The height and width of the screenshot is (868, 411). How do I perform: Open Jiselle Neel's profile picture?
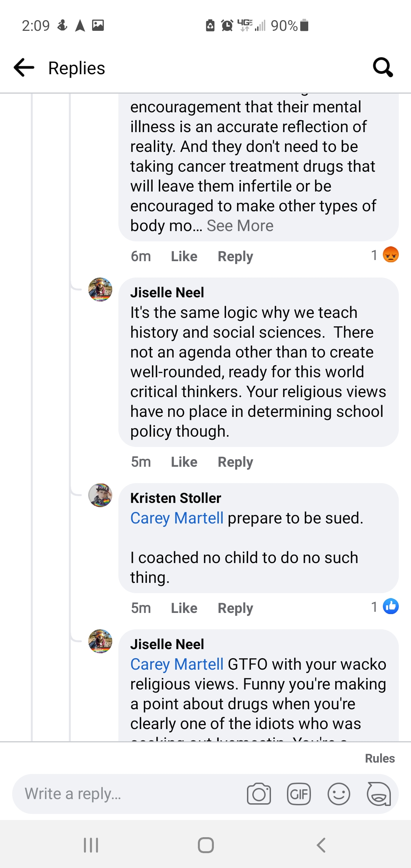pos(100,289)
